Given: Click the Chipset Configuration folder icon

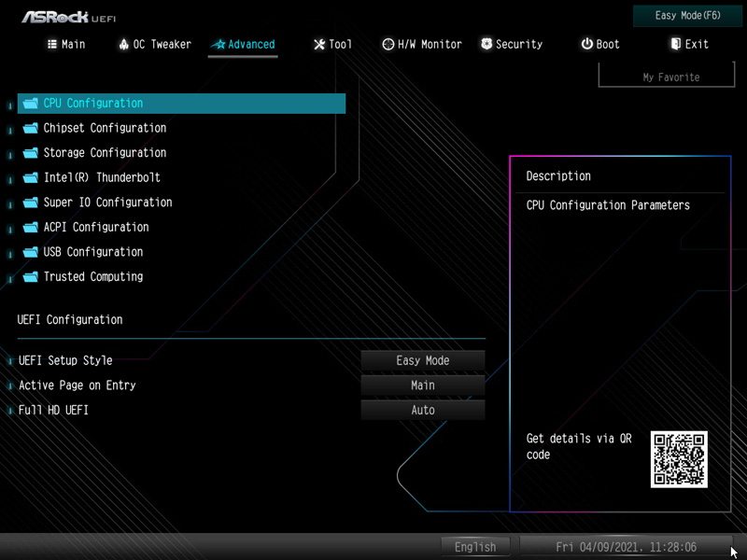Looking at the screenshot, I should tap(31, 128).
